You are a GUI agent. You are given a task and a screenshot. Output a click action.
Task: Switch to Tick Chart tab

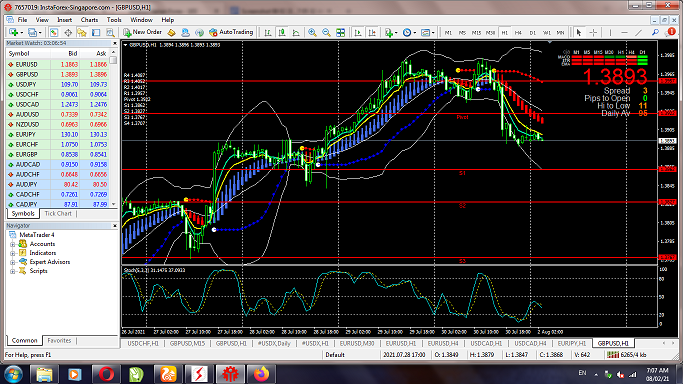pyautogui.click(x=58, y=214)
